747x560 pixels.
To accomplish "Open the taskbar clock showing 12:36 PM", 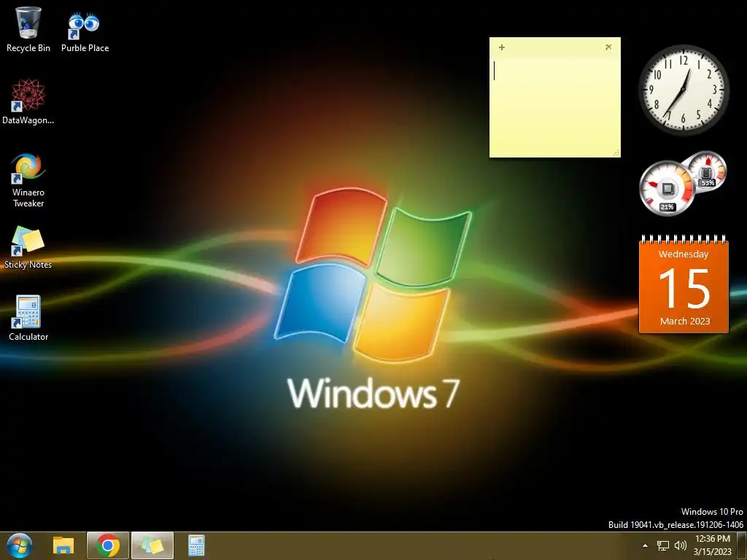I will [712, 545].
